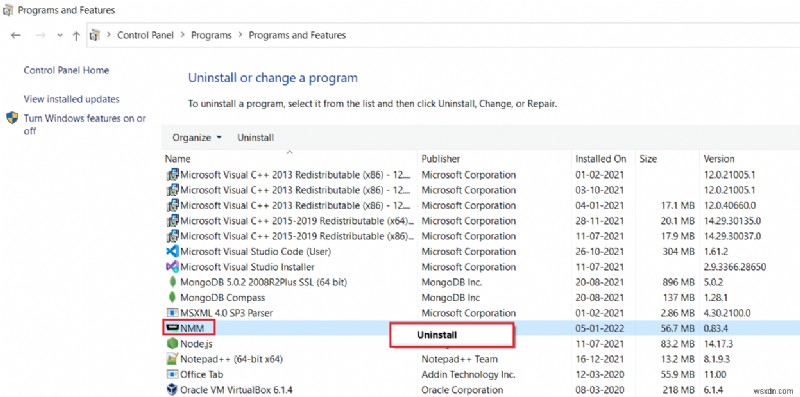Select Office Tab program name
800x397 pixels.
coord(202,375)
